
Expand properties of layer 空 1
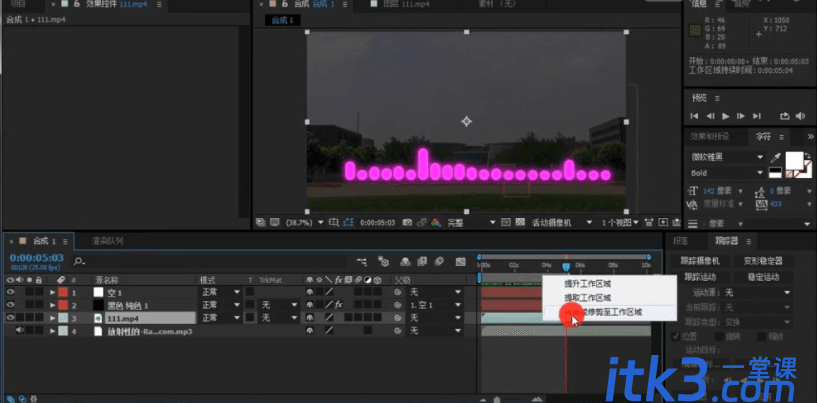tap(52, 292)
